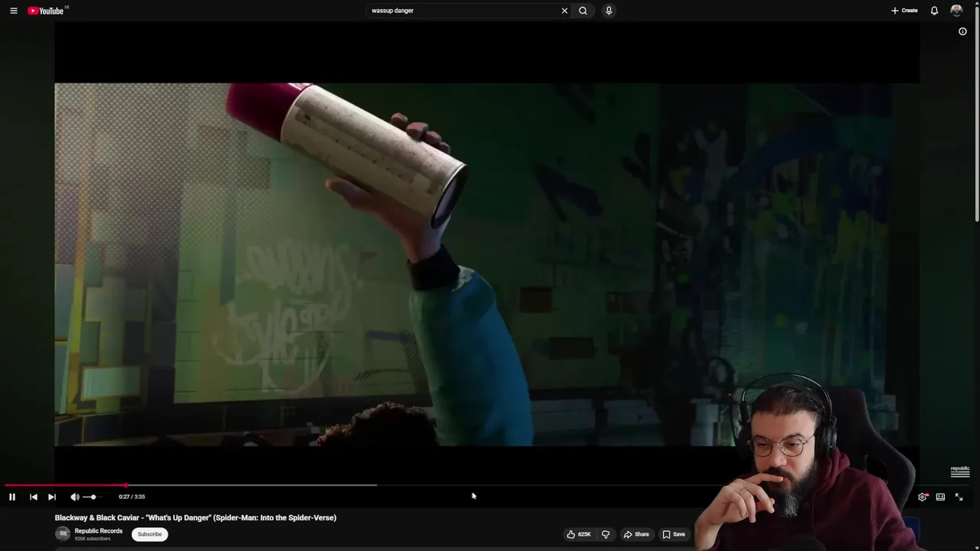Go to YouTube home via logo
Viewport: 980px width, 551px height.
(46, 11)
